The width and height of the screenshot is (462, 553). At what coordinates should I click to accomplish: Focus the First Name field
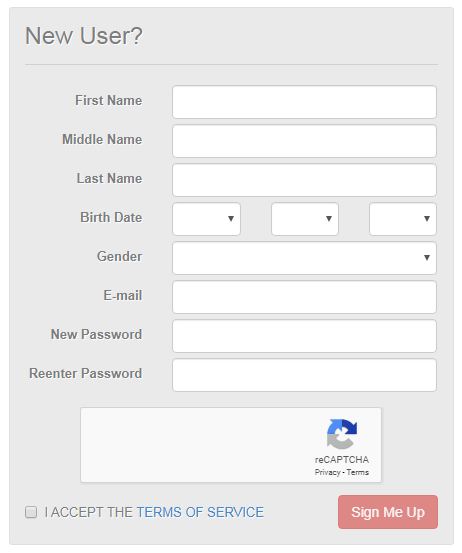304,102
